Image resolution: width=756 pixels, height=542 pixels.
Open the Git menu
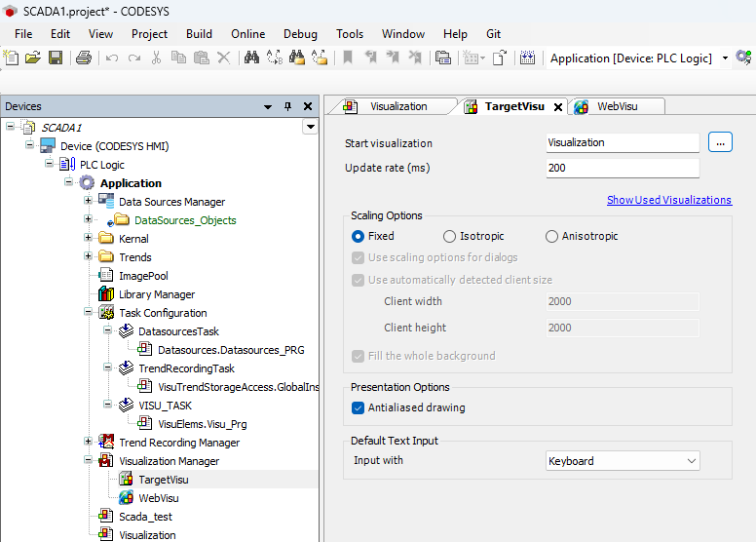pos(493,34)
